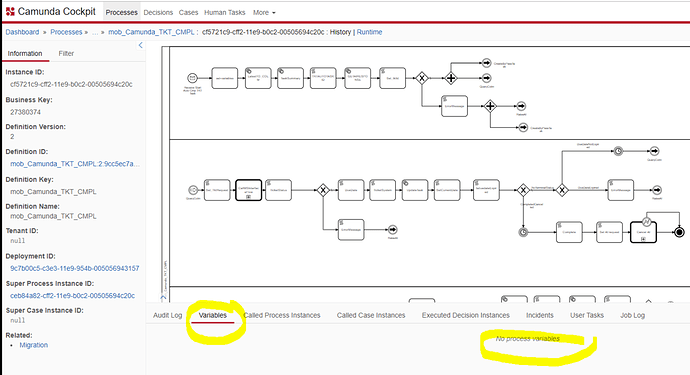Select the start event circle in top lane

tap(192, 78)
